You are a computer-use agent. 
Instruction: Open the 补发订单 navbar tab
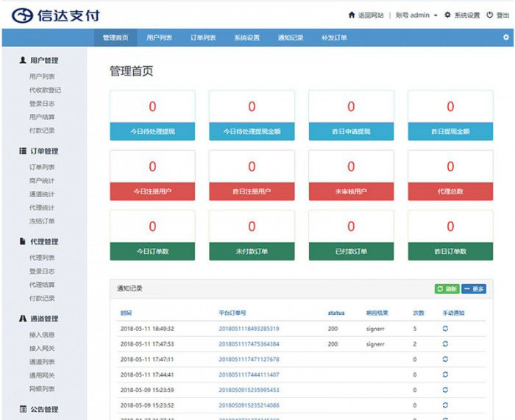click(x=334, y=38)
